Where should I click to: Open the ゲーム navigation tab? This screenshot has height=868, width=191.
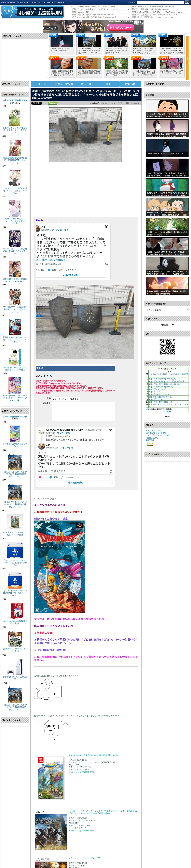42,84
